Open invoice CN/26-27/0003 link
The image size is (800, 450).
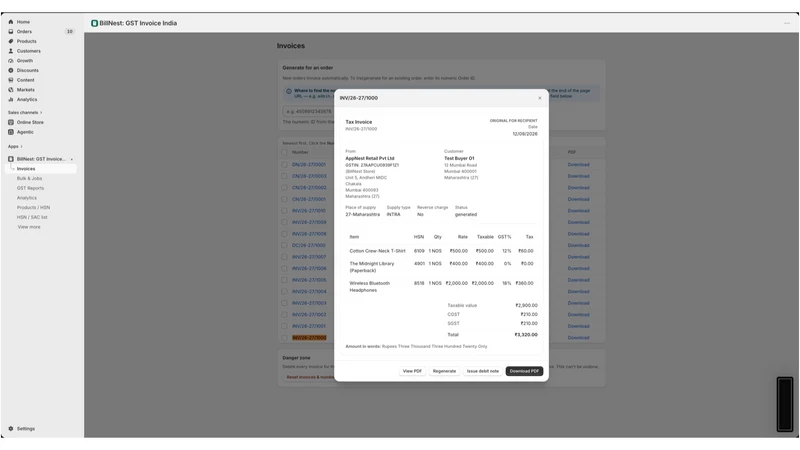(x=309, y=176)
